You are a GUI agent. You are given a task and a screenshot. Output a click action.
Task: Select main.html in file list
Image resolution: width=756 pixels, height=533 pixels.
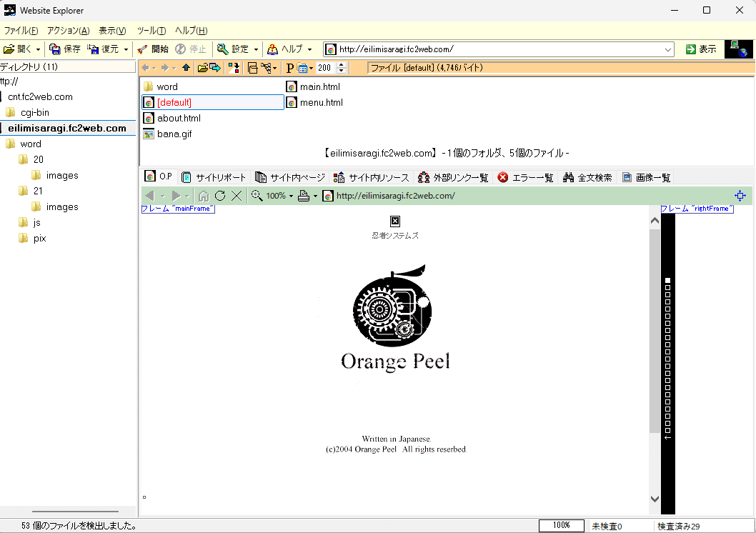click(314, 86)
